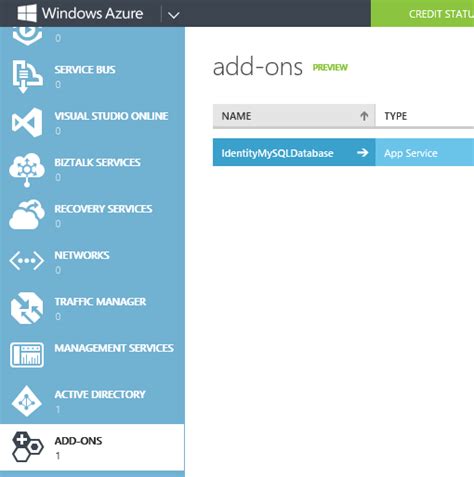Sort by NAME column arrow
474x477 pixels.
(364, 116)
